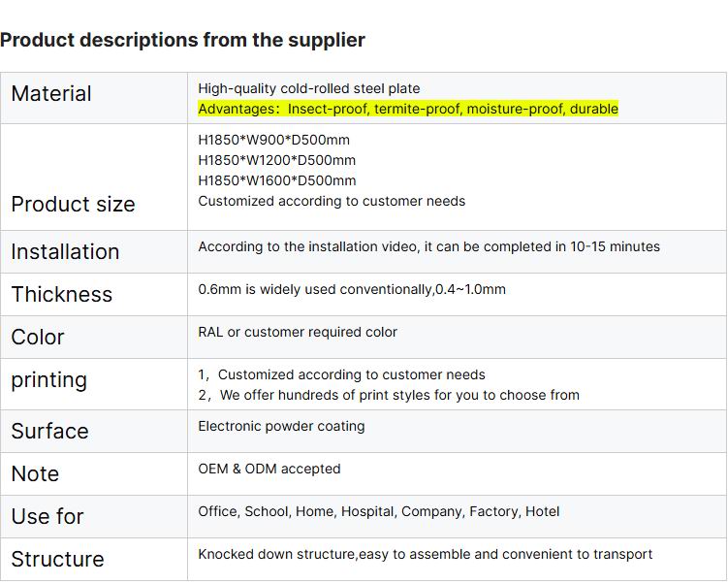The image size is (728, 584).
Task: Click the 'Knocked down structure' description text
Action: (x=425, y=554)
